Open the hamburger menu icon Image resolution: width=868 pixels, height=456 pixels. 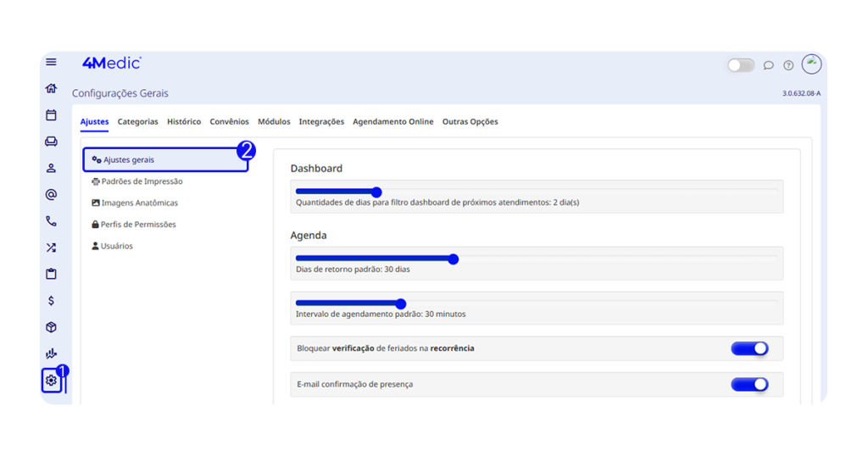coord(51,63)
